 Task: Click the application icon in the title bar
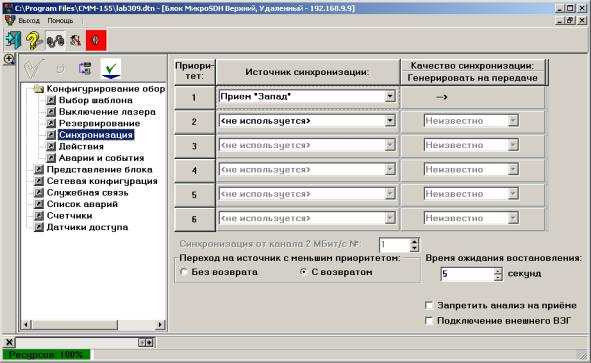[8, 8]
